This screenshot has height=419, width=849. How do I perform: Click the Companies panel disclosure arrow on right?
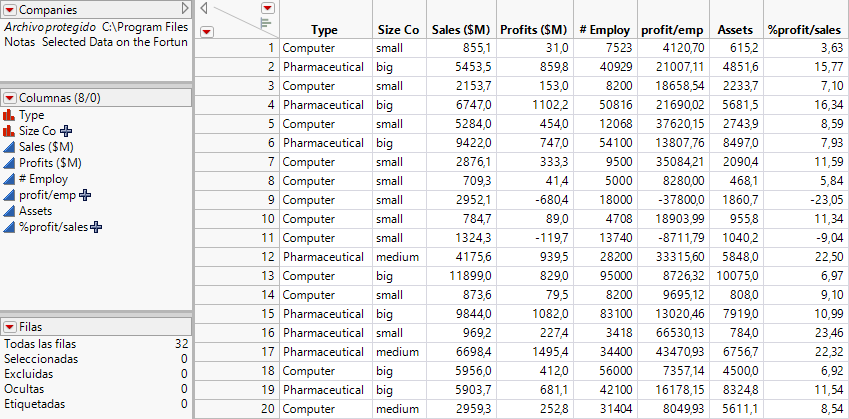tap(184, 9)
